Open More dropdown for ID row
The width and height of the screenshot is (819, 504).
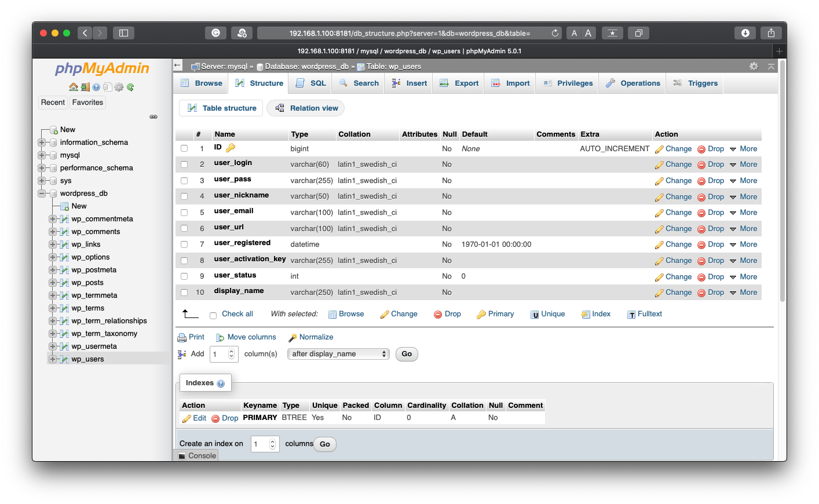[x=744, y=149]
